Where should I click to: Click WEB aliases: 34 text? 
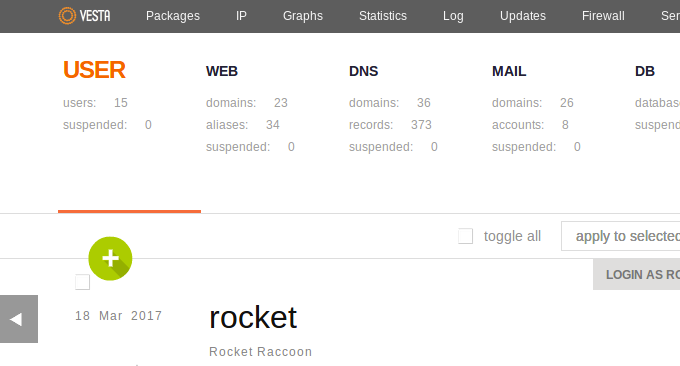click(242, 125)
